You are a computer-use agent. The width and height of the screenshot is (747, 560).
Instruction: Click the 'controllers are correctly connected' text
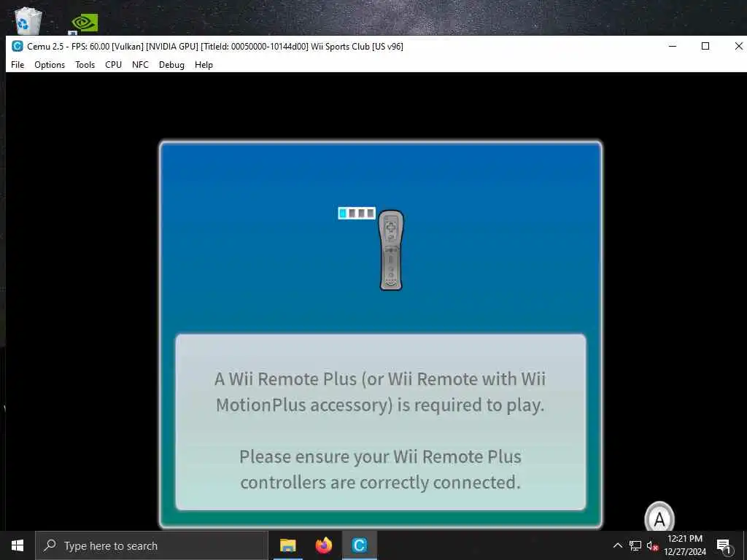click(x=380, y=483)
